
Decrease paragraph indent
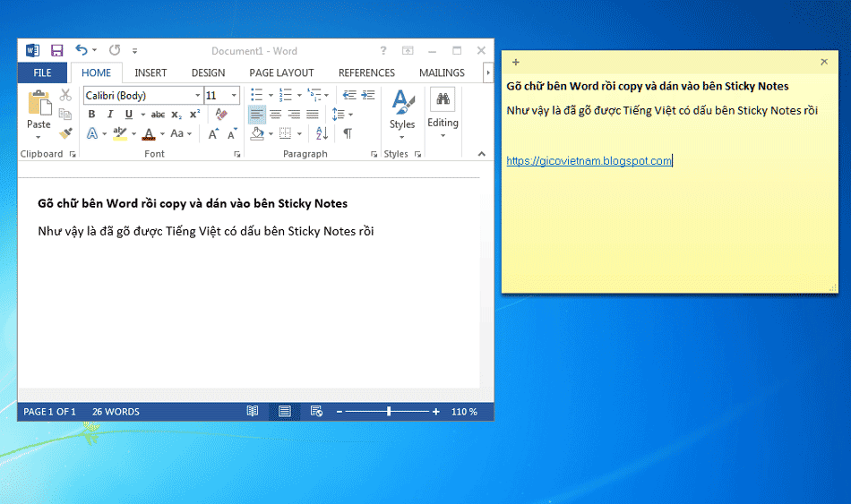coord(349,96)
